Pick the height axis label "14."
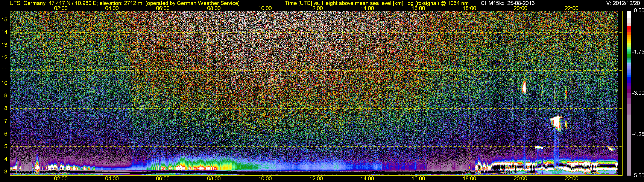 click(5, 32)
